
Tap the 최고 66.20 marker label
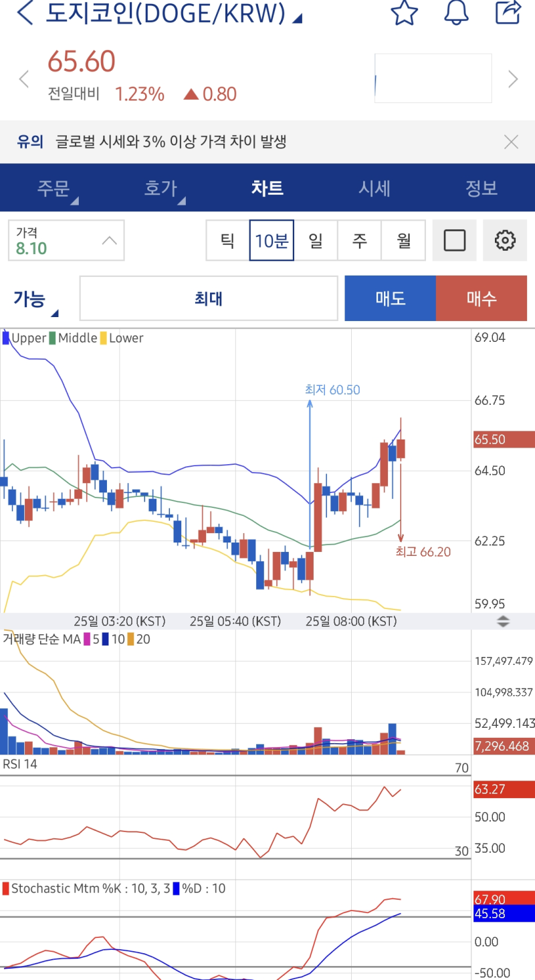coord(423,552)
